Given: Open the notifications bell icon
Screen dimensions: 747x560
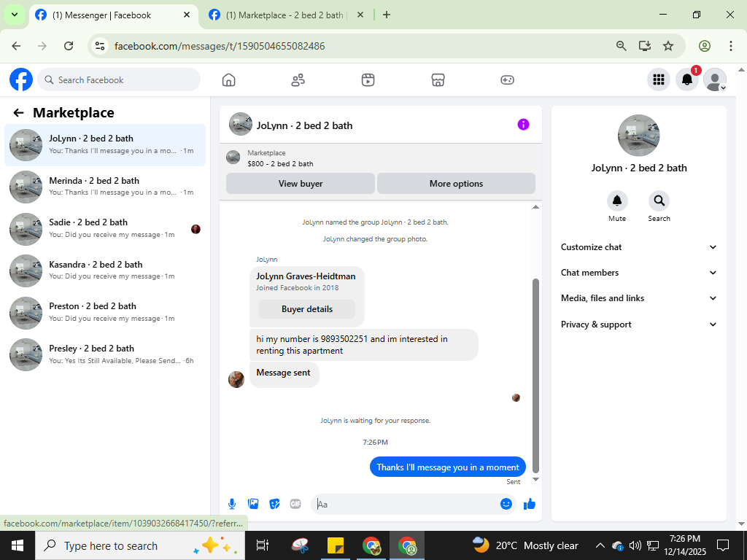Looking at the screenshot, I should (687, 79).
